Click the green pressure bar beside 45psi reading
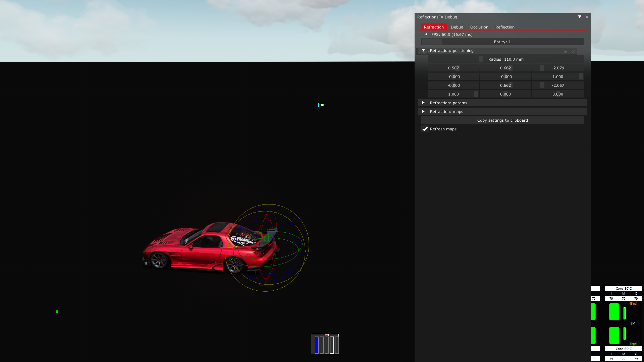Screen dimensions: 644x362 [624, 313]
